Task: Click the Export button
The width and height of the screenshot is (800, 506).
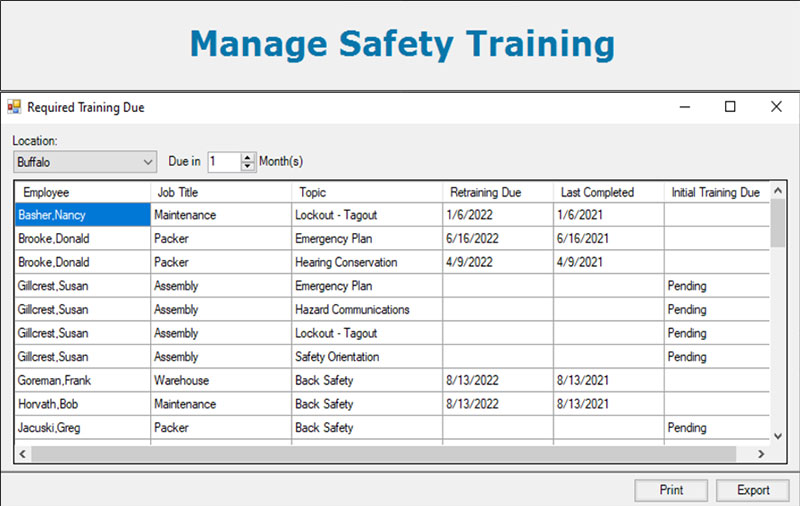Action: pos(753,490)
